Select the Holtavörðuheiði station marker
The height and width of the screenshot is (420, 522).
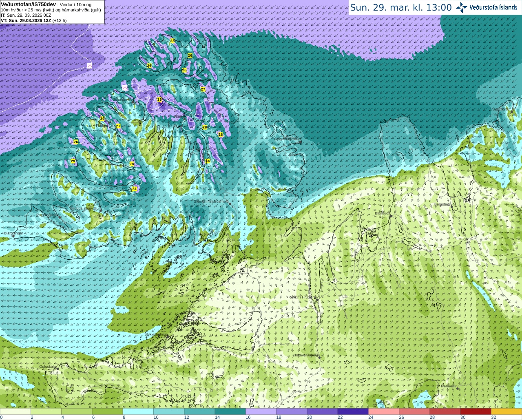coord(319,358)
